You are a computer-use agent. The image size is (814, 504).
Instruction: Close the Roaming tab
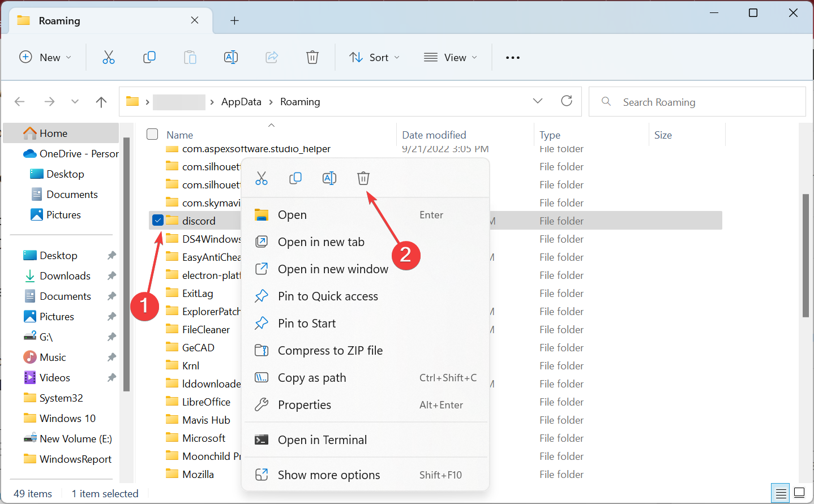pos(195,20)
